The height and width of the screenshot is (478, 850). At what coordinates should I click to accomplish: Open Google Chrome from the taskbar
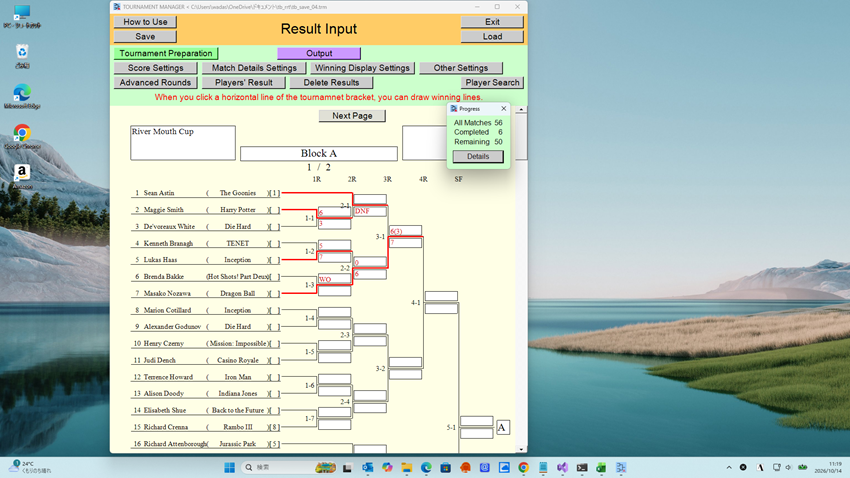523,467
